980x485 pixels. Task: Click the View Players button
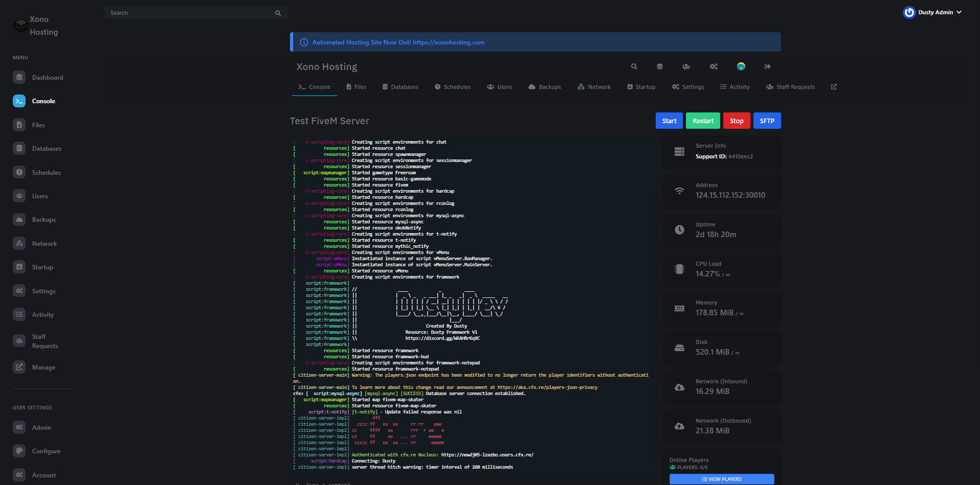721,479
